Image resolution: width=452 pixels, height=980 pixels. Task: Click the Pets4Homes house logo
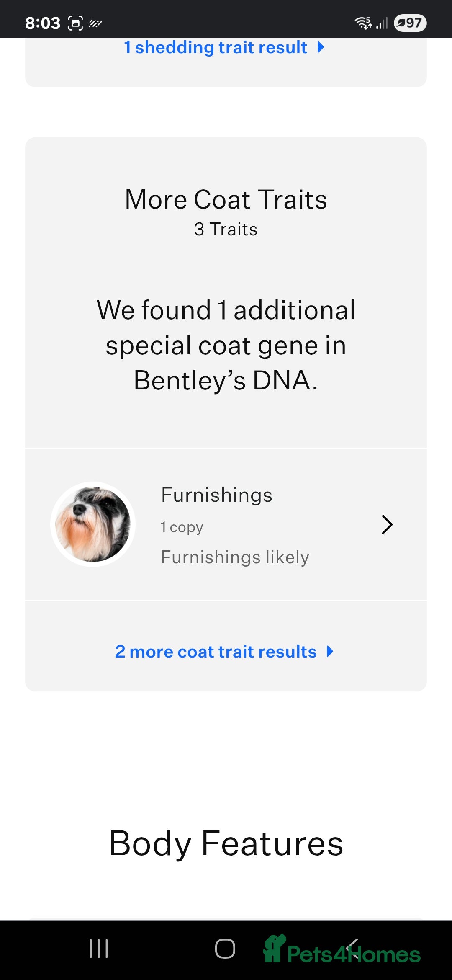(x=274, y=948)
